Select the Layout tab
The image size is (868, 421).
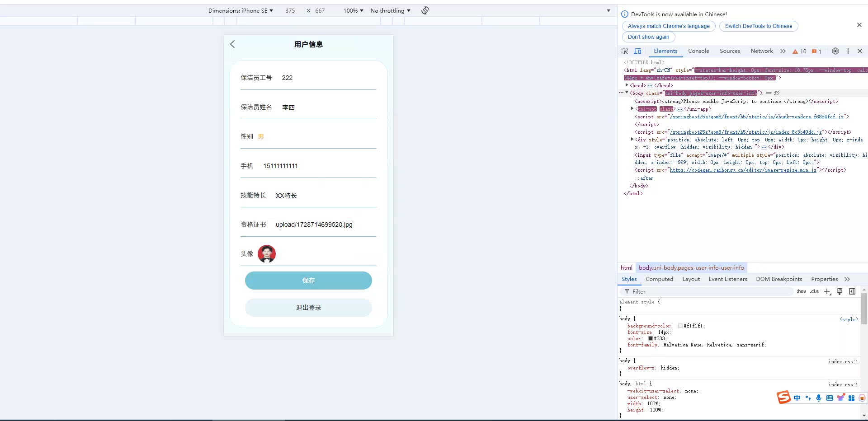coord(691,279)
